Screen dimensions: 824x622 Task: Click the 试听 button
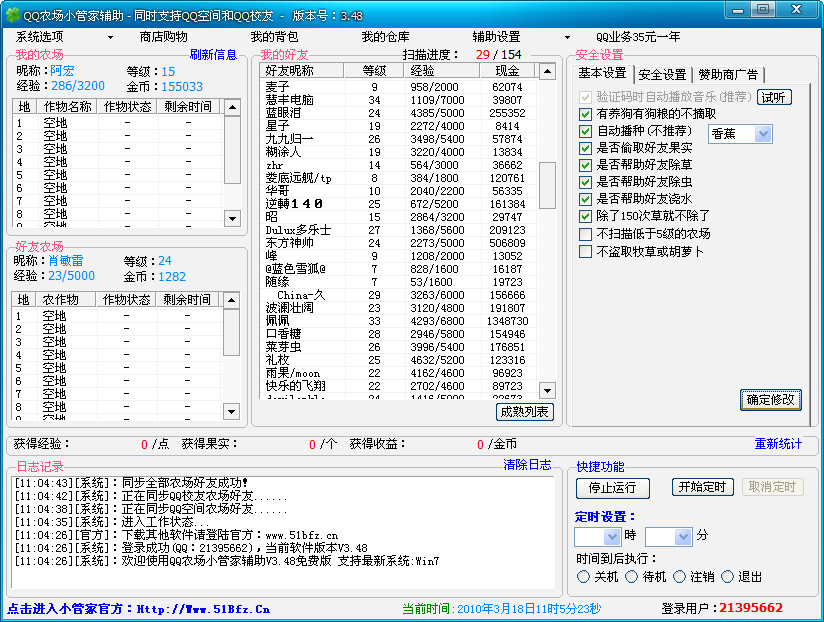point(774,97)
